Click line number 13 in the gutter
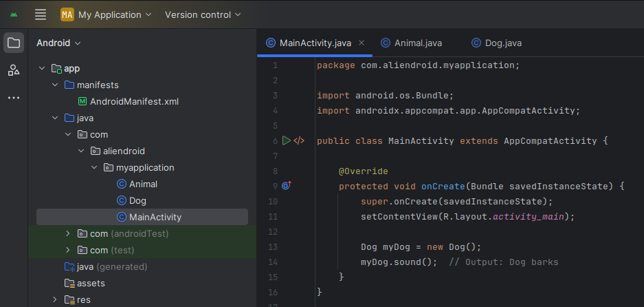644x307 pixels. [273, 247]
